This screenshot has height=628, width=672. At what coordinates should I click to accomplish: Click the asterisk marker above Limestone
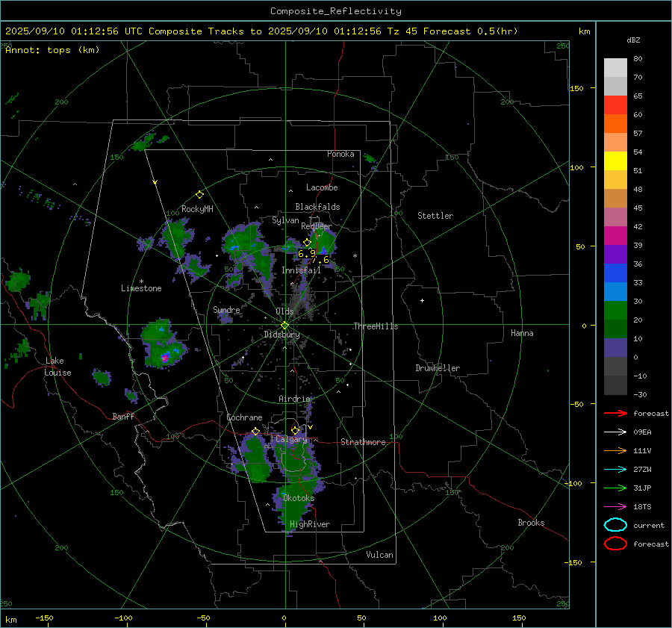click(141, 282)
